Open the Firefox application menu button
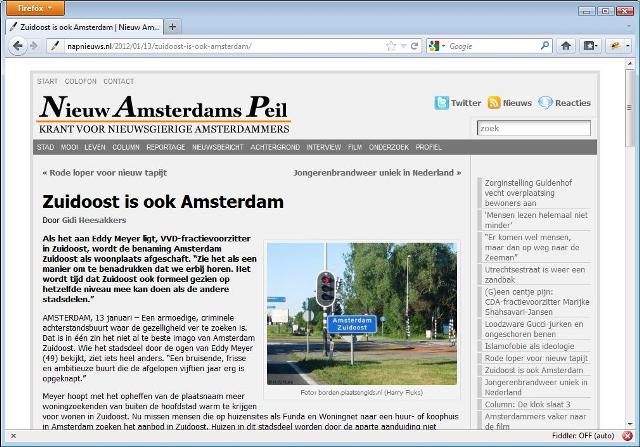This screenshot has width=640, height=447. point(35,8)
